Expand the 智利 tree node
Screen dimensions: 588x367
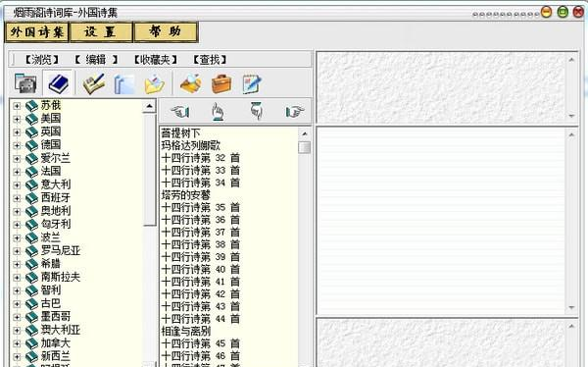pyautogui.click(x=17, y=290)
